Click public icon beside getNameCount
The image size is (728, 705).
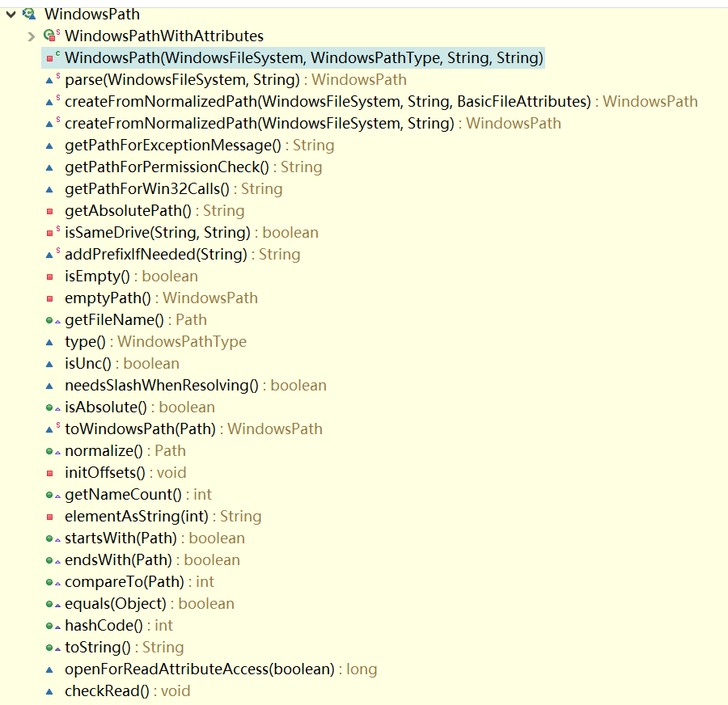[53, 495]
